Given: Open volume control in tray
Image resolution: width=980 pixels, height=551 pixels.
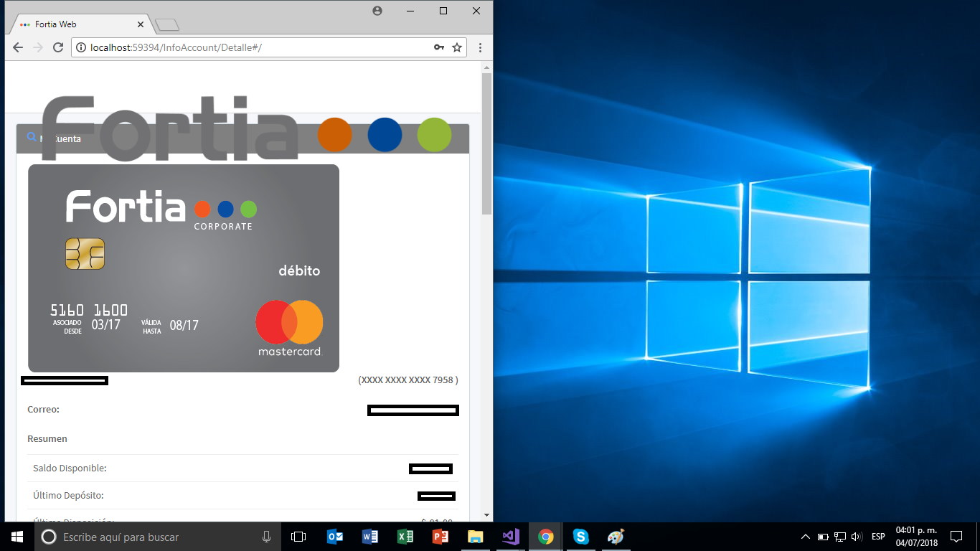Looking at the screenshot, I should [x=856, y=537].
